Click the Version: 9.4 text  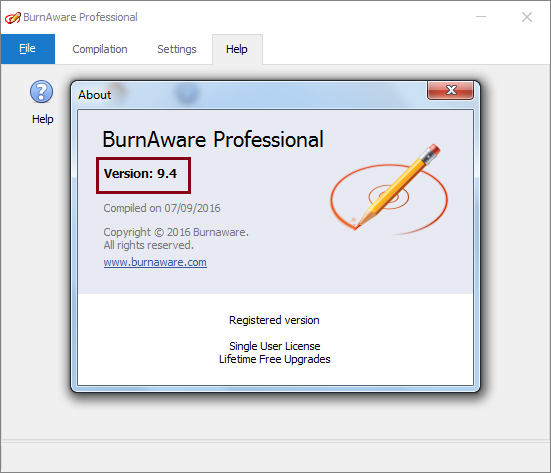click(x=140, y=174)
